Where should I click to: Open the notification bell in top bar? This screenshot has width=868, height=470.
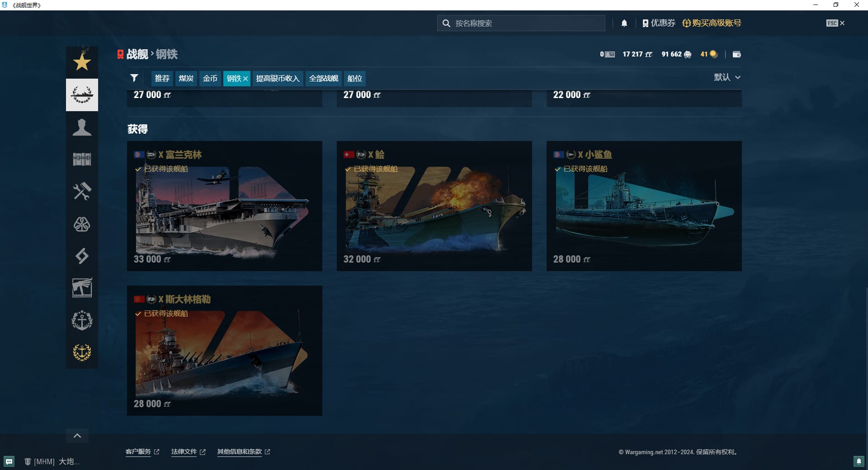click(x=624, y=23)
